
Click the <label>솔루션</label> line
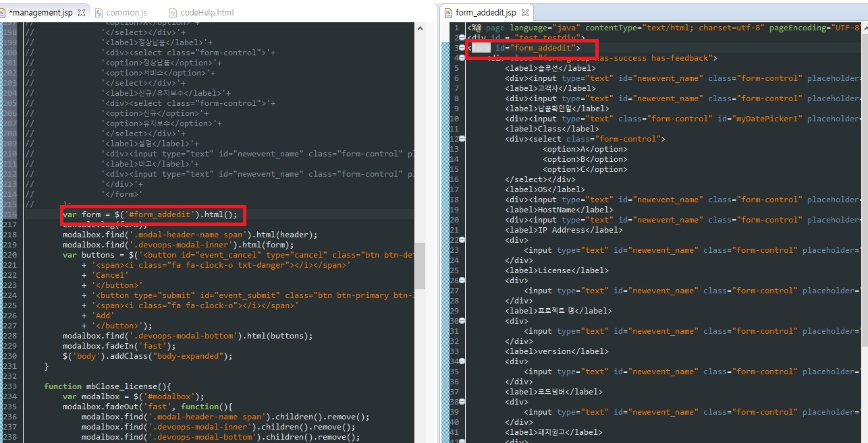[x=550, y=68]
